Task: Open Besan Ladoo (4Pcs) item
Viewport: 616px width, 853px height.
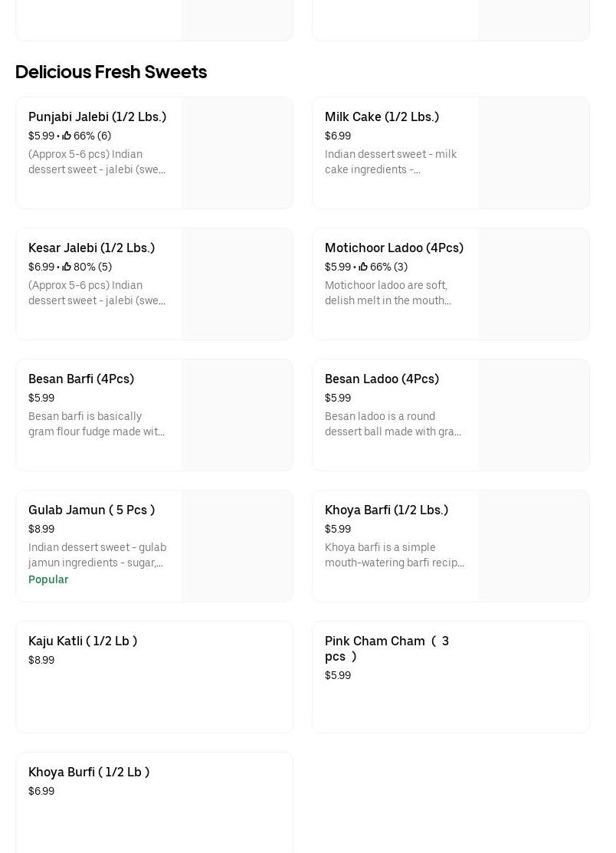Action: pyautogui.click(x=382, y=379)
